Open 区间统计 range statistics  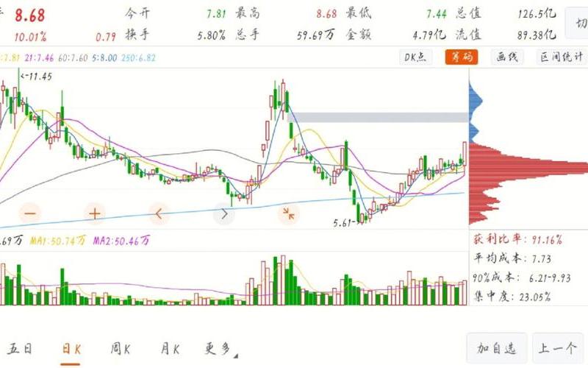(561, 57)
